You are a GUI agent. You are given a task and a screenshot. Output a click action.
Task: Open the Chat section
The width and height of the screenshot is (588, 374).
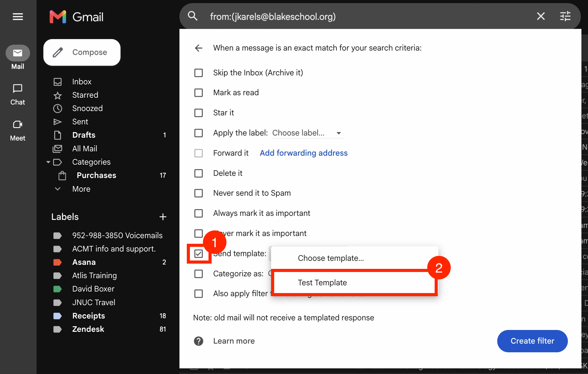pos(18,95)
